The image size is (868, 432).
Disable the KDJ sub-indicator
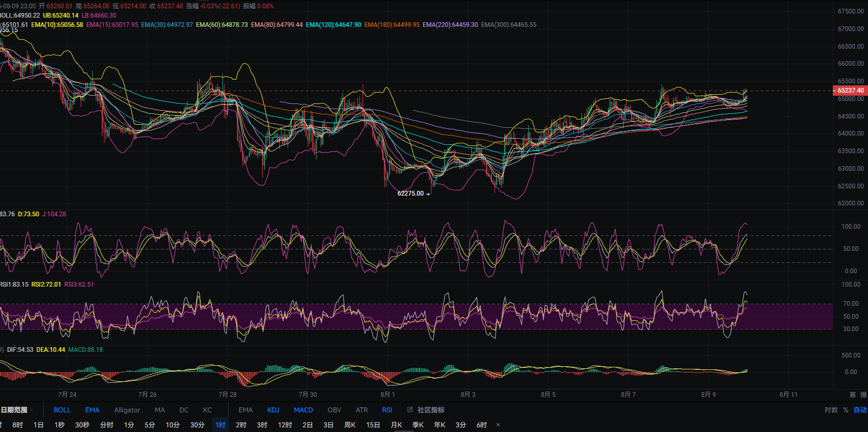click(273, 410)
